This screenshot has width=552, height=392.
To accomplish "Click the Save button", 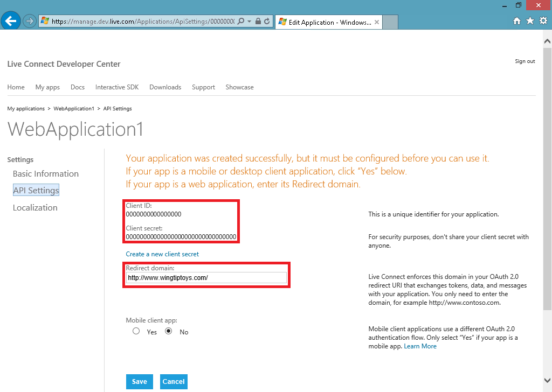I will pyautogui.click(x=140, y=382).
